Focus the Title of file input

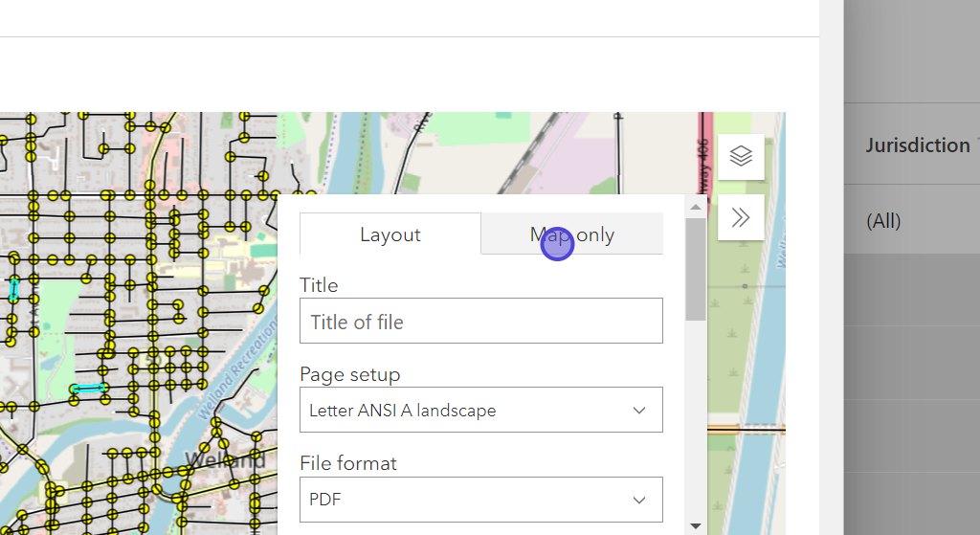tap(480, 322)
